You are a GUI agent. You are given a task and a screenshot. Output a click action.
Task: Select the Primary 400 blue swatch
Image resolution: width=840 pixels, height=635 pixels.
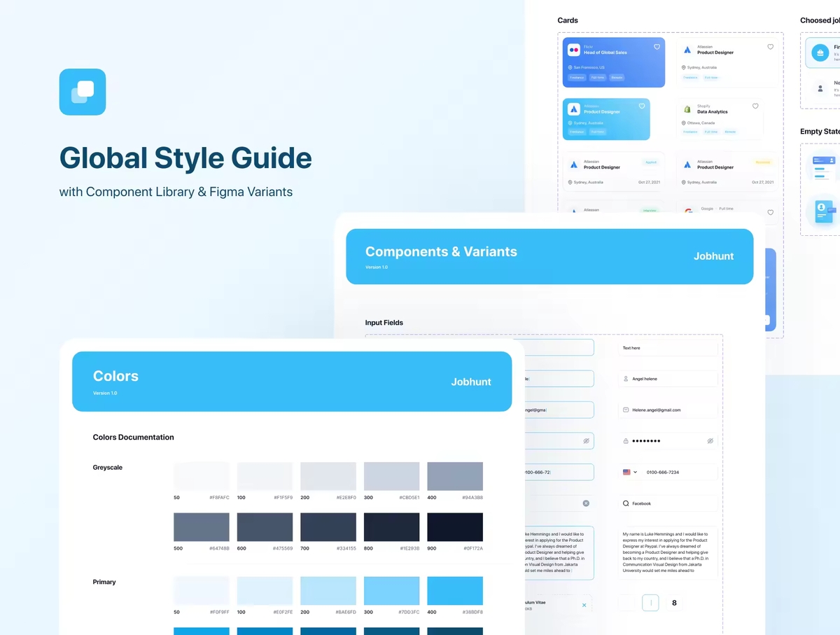point(454,591)
